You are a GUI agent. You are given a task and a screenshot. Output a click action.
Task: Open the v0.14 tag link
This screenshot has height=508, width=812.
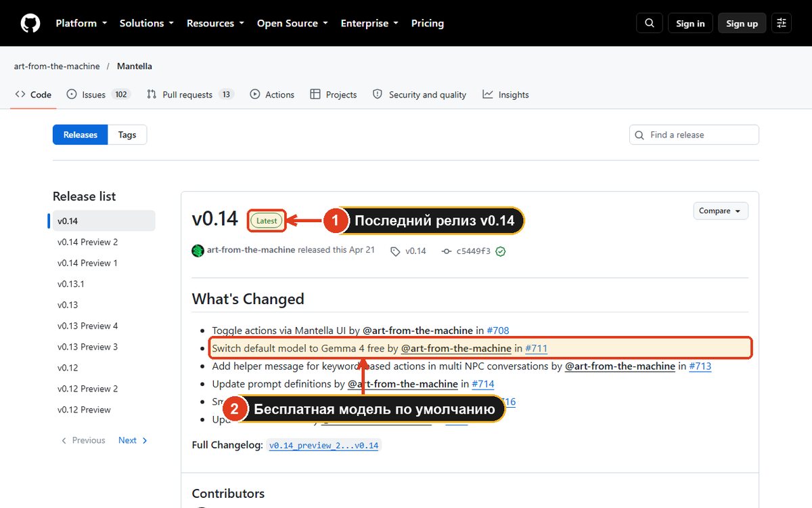tap(408, 251)
